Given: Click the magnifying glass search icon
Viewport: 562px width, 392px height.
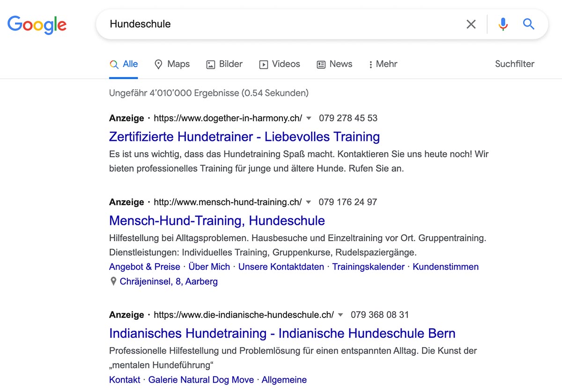Looking at the screenshot, I should [529, 24].
